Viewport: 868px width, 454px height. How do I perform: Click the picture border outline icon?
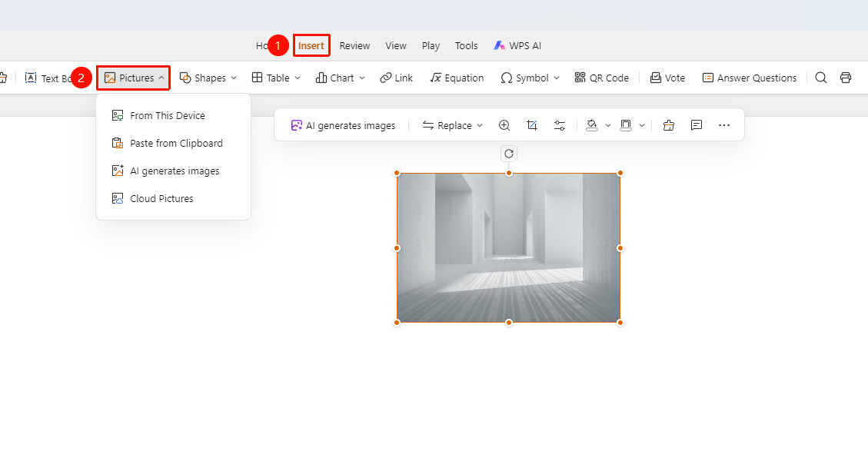pyautogui.click(x=626, y=125)
